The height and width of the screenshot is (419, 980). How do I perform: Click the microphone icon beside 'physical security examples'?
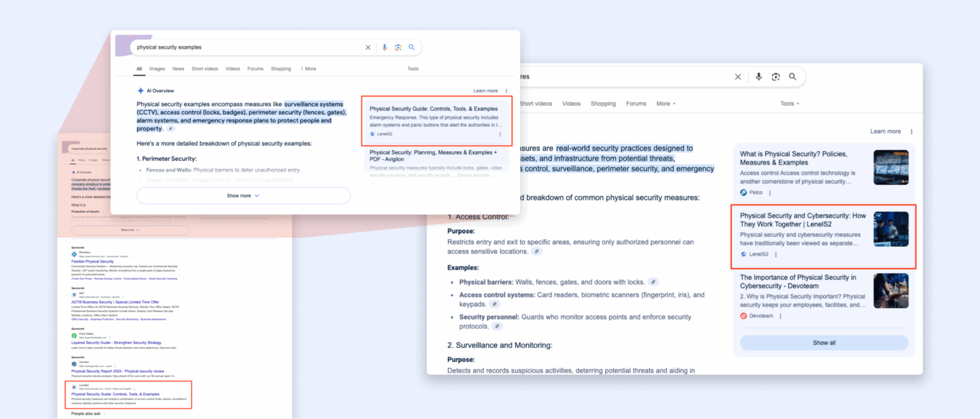coord(384,47)
